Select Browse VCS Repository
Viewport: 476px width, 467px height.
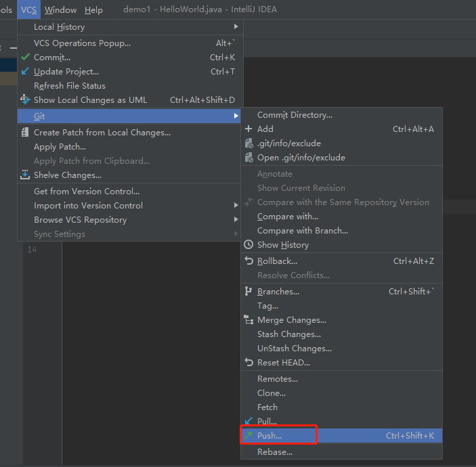[x=130, y=220]
